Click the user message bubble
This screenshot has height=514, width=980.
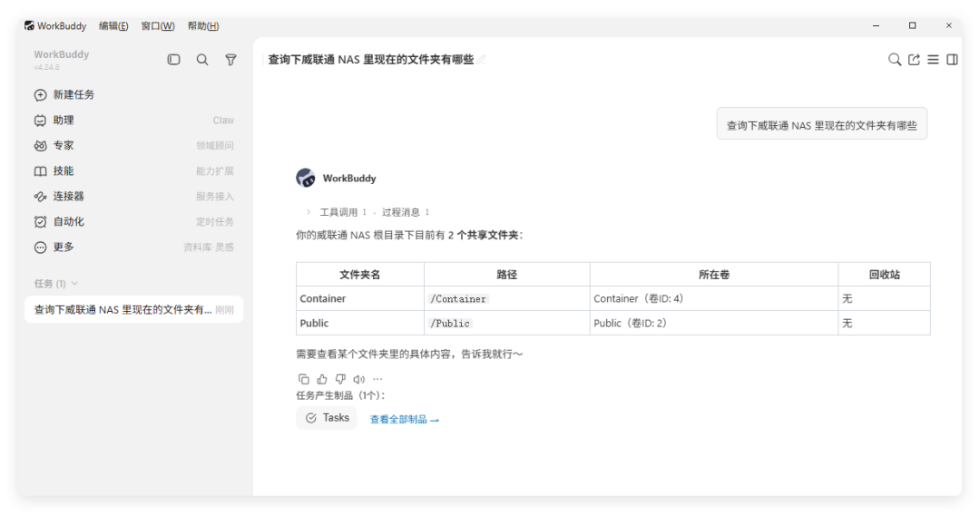click(821, 124)
